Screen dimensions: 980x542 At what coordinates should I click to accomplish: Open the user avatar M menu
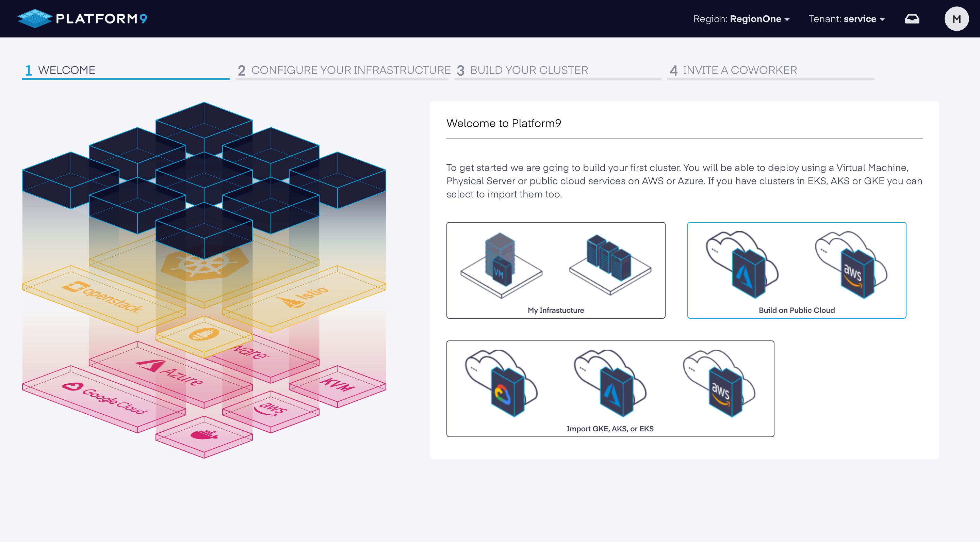[x=956, y=19]
